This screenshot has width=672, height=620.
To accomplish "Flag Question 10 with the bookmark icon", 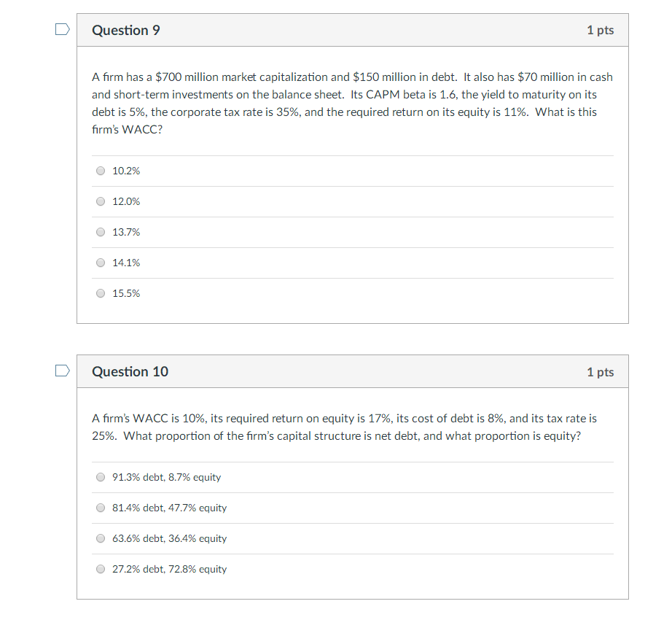I will click(x=63, y=371).
